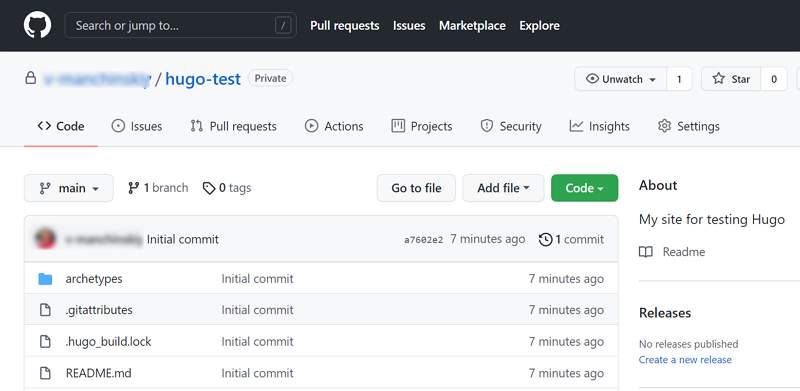Switch to the repository Issues tab

tap(137, 126)
